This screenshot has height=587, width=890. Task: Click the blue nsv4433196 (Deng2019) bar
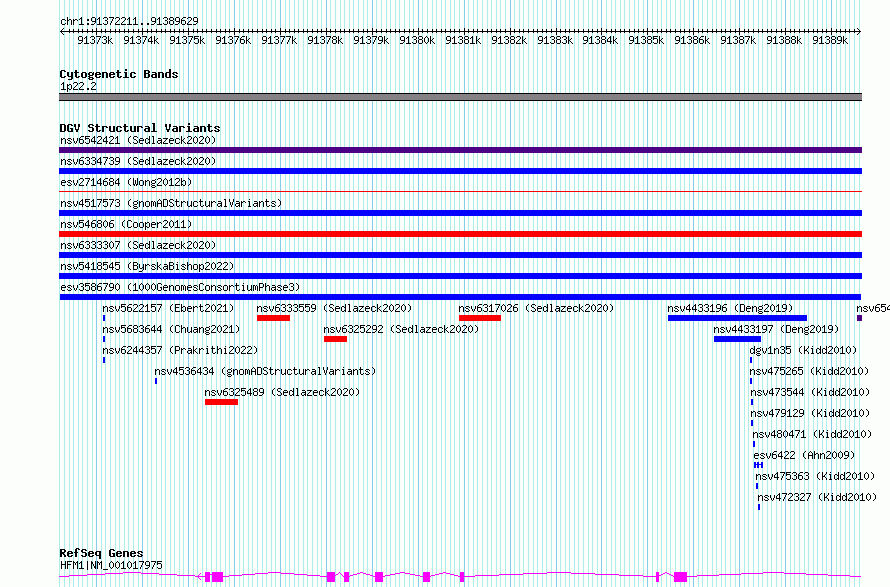pos(736,318)
